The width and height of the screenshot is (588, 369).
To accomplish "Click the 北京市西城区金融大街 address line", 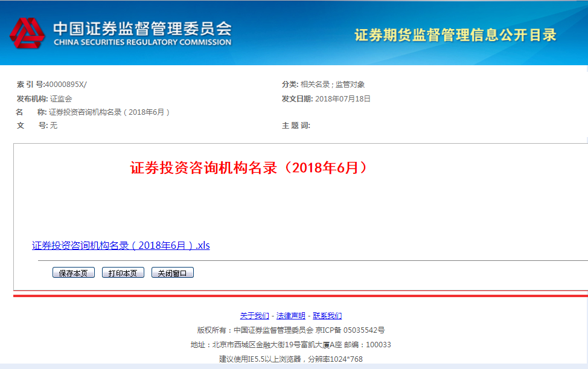I will pos(291,345).
